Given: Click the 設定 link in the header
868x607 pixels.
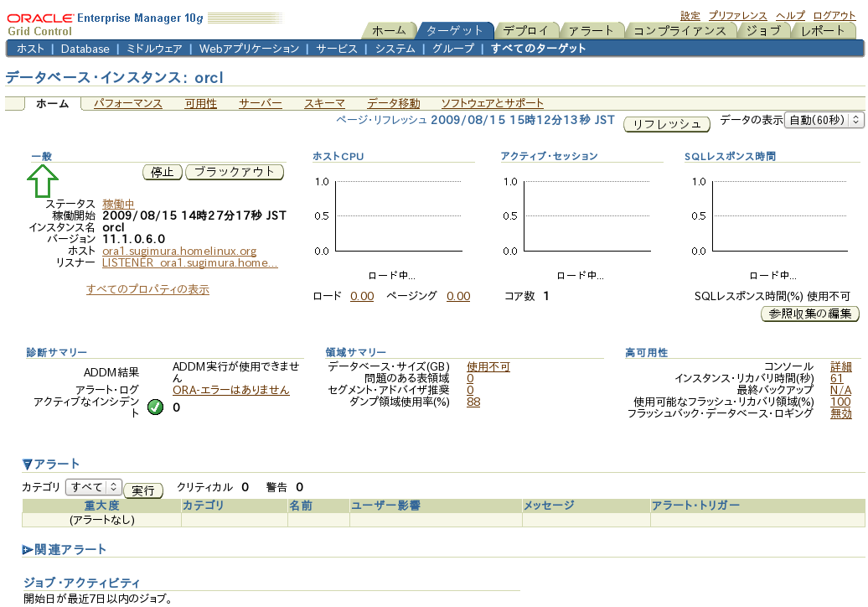Looking at the screenshot, I should pos(690,15).
